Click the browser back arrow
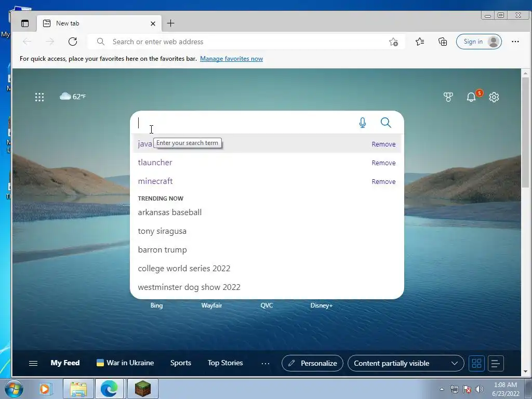The width and height of the screenshot is (532, 399). click(x=27, y=42)
